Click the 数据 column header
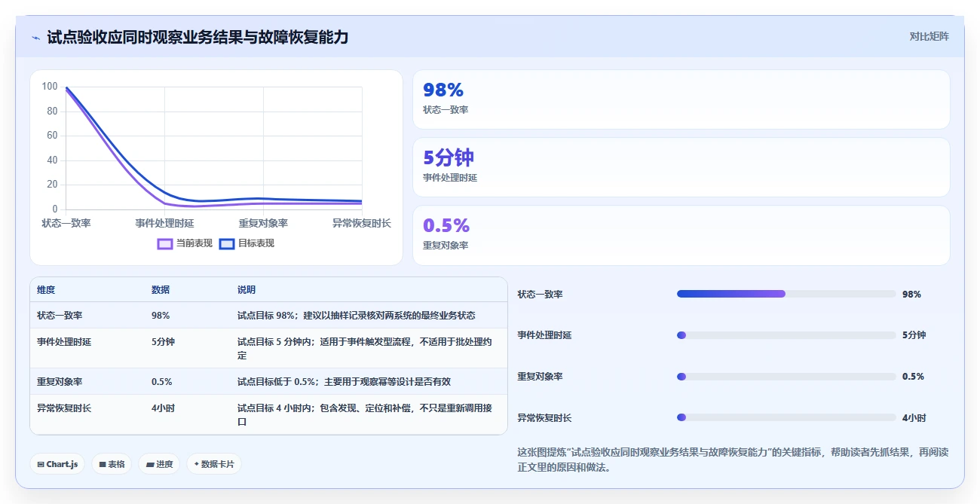 pos(161,290)
